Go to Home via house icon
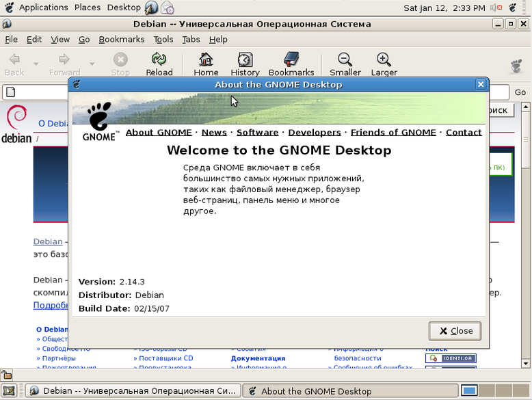This screenshot has width=532, height=400. coord(206,59)
